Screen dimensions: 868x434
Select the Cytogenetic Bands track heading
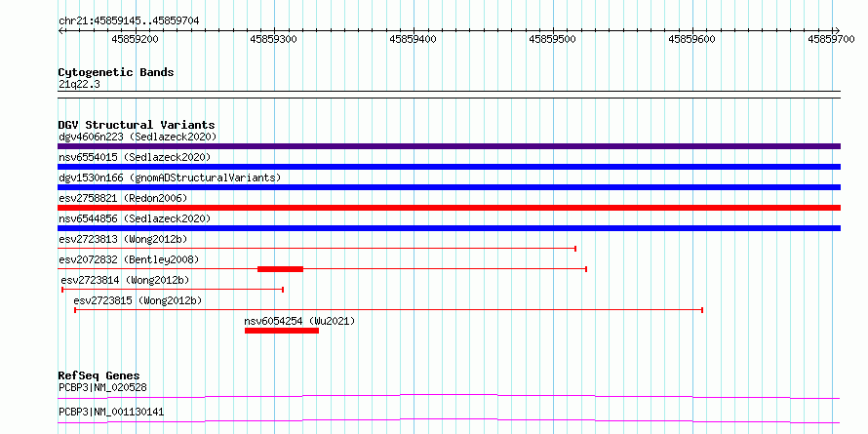point(116,72)
